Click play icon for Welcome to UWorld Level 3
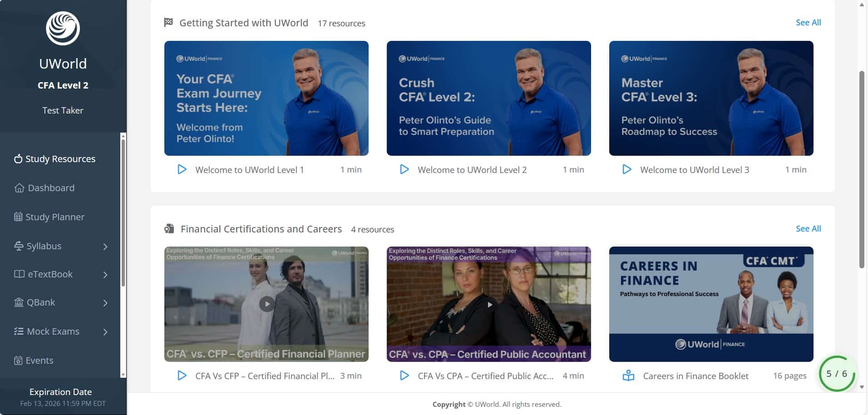868x415 pixels. click(626, 170)
